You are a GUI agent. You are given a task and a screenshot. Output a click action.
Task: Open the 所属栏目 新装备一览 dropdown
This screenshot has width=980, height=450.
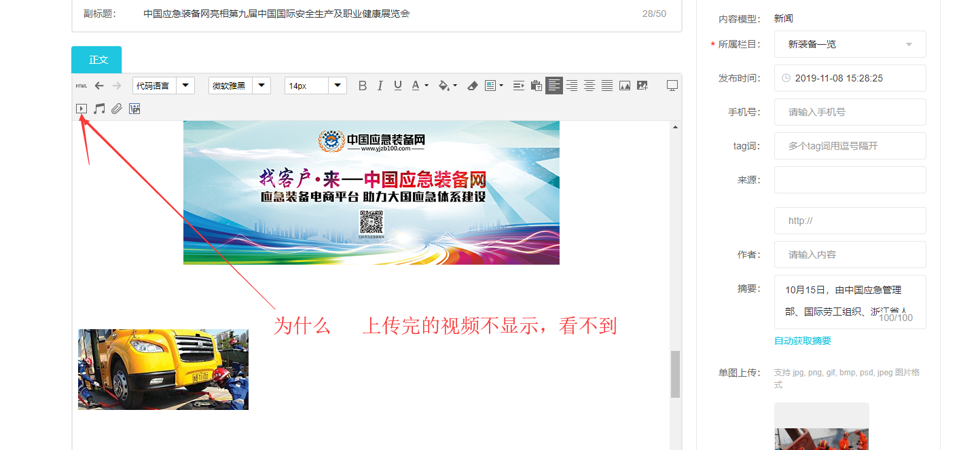[x=850, y=44]
